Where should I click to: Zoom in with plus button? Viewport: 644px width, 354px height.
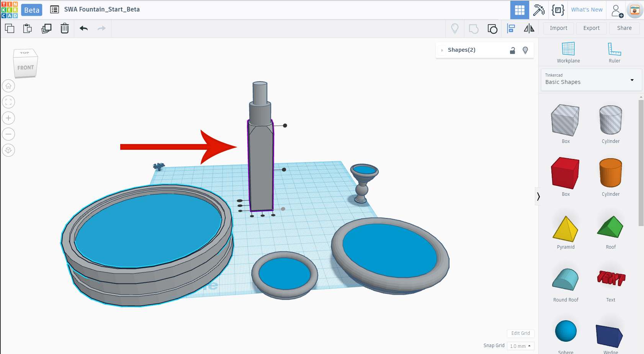(x=8, y=118)
